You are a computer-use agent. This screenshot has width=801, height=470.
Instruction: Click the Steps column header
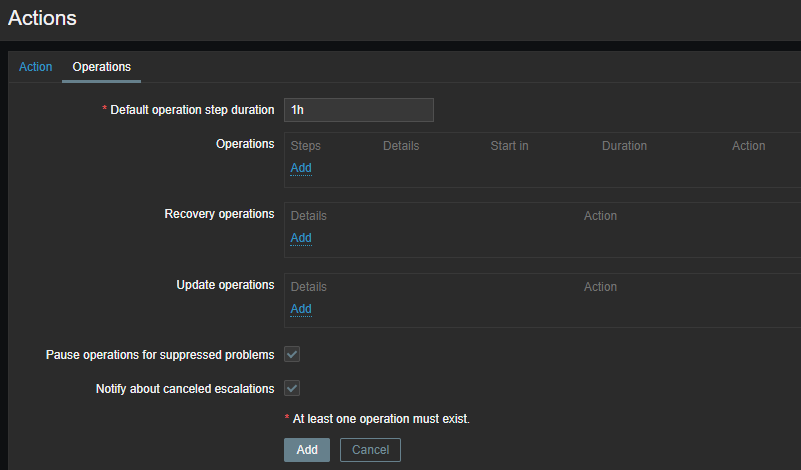(x=306, y=146)
